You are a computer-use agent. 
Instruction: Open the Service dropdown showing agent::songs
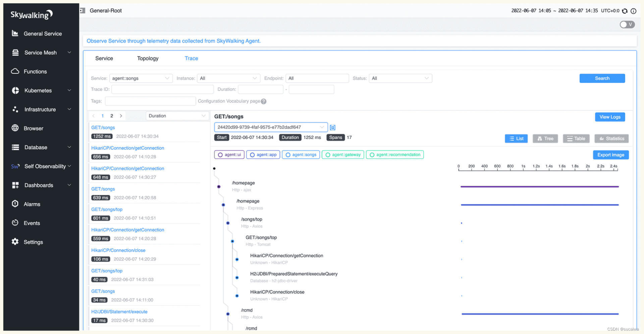[141, 78]
